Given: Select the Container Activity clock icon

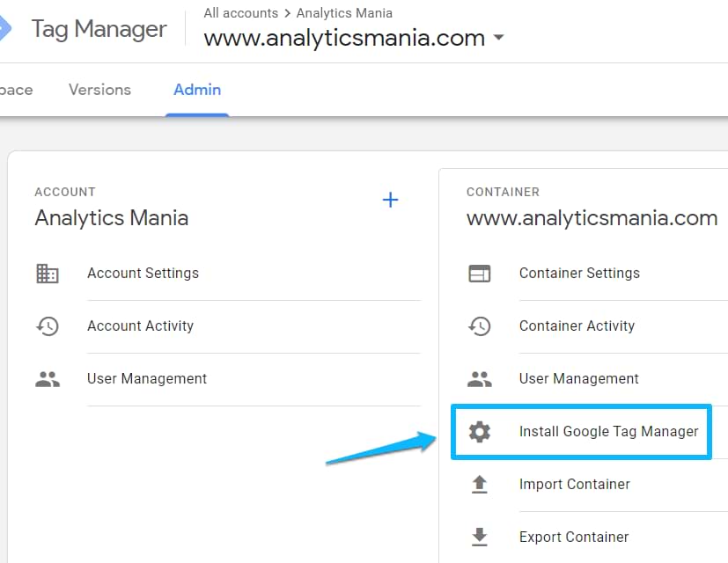Looking at the screenshot, I should tap(480, 325).
